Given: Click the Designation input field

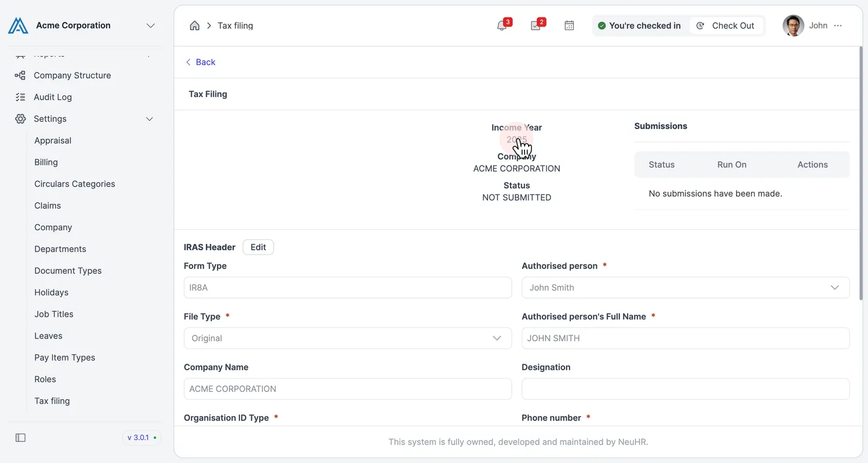Looking at the screenshot, I should coord(685,389).
